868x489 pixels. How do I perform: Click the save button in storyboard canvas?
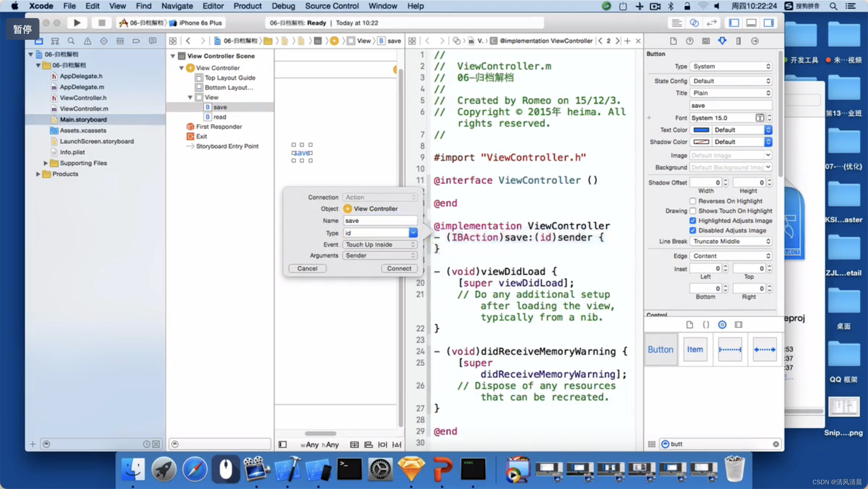302,153
